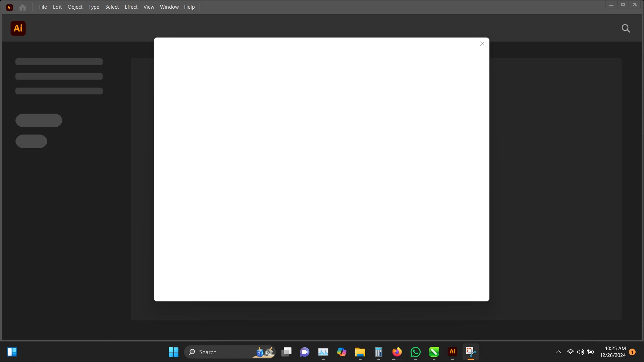Open WhatsApp from the taskbar
The height and width of the screenshot is (362, 644).
pos(415,352)
